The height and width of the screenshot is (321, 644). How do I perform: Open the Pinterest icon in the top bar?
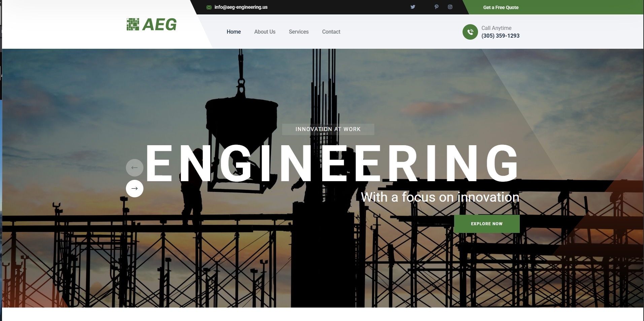436,7
